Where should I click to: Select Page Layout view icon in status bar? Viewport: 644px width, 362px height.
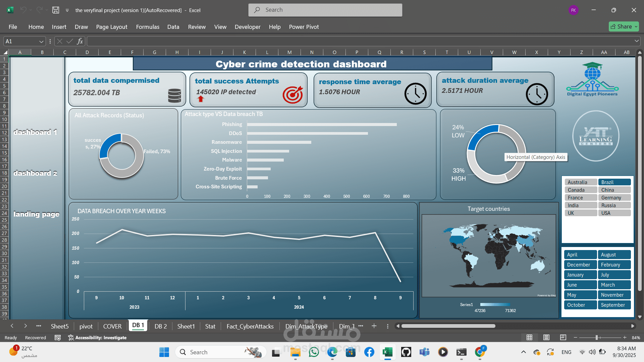546,338
